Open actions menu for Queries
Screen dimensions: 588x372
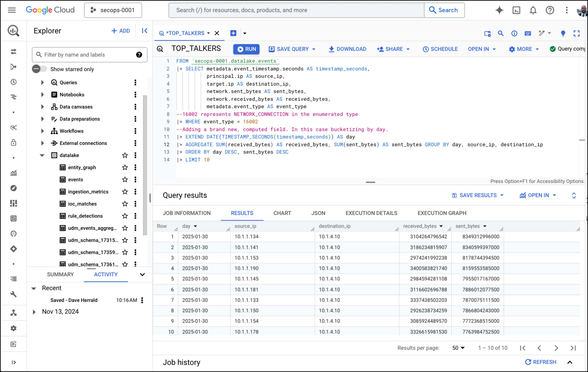135,82
